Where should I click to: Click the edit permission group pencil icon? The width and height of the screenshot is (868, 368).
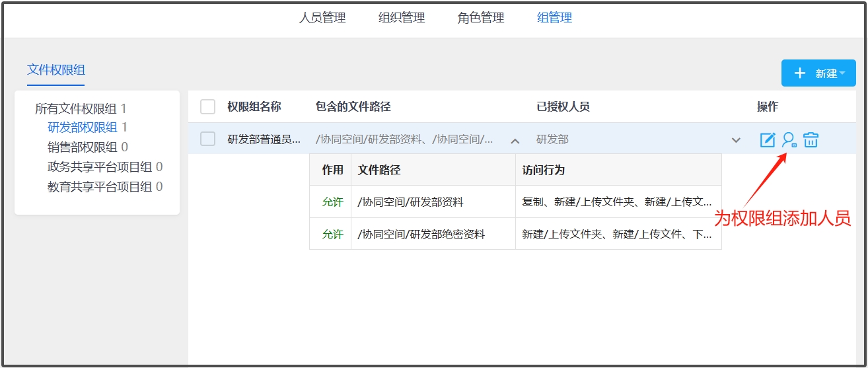[767, 140]
